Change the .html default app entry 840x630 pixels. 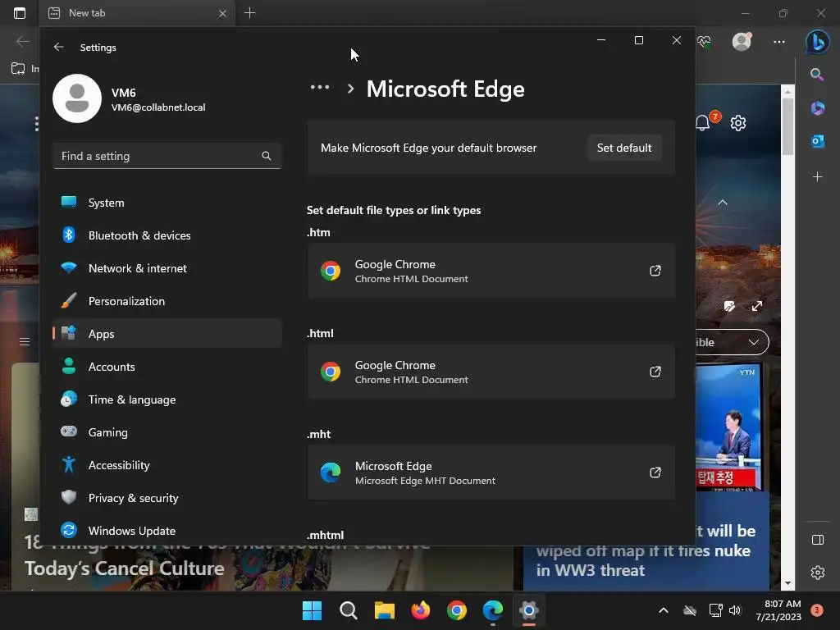[491, 372]
